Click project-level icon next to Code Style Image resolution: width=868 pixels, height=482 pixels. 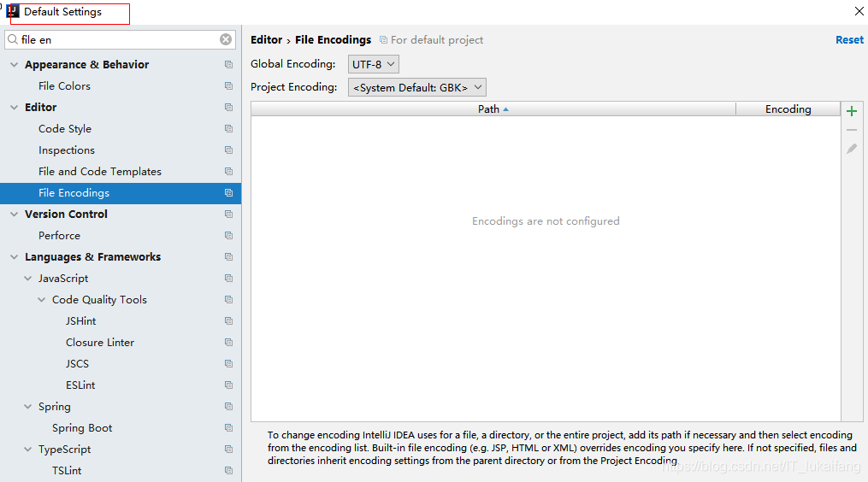[228, 128]
